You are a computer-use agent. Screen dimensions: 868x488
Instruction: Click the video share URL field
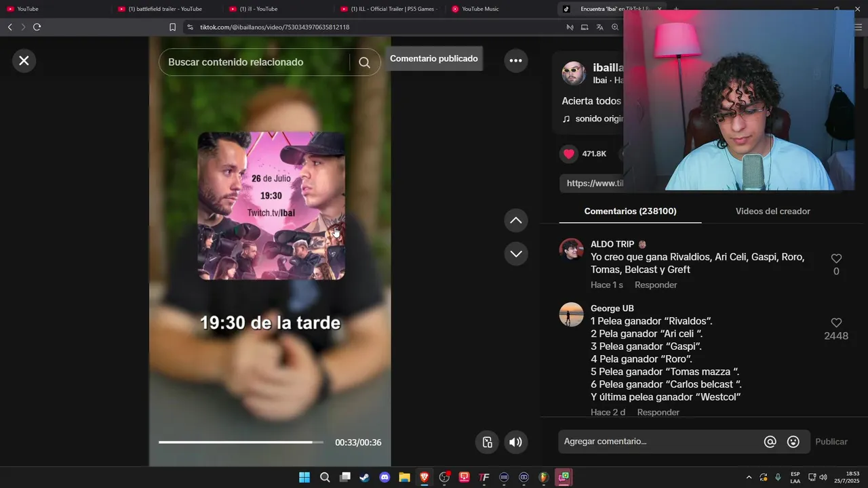tap(591, 183)
